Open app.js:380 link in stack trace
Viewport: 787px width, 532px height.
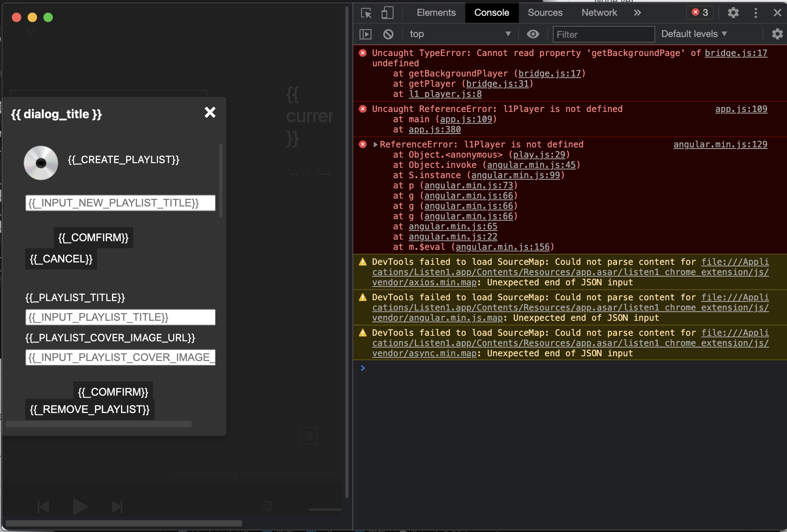coord(435,130)
